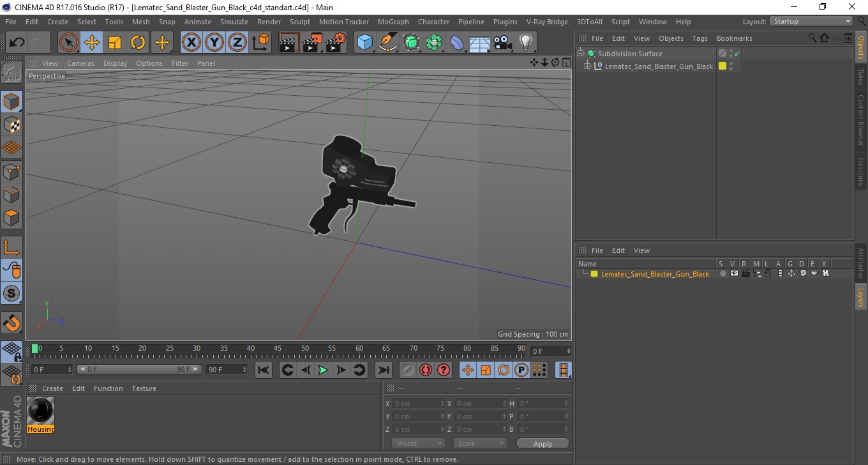868x465 pixels.
Task: Add a Subdivision Surface generator icon
Action: (411, 43)
